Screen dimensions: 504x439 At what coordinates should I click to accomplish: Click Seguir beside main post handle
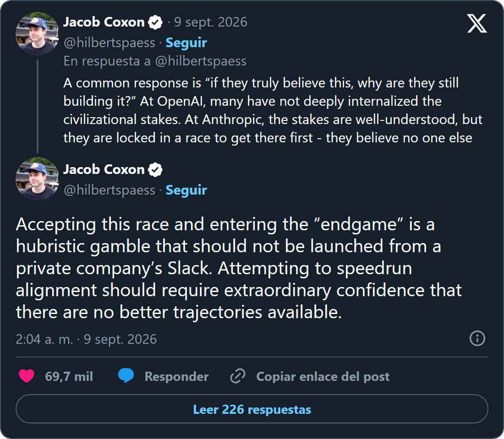pos(186,190)
